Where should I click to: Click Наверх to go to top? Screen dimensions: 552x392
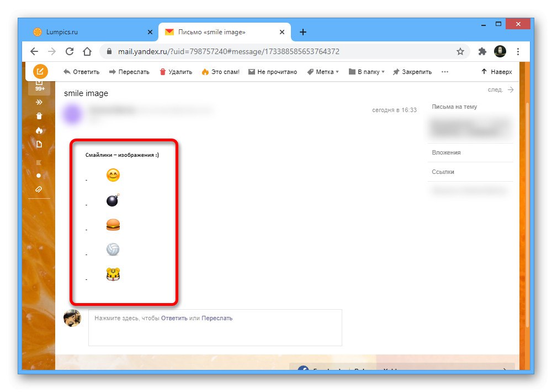pos(497,72)
